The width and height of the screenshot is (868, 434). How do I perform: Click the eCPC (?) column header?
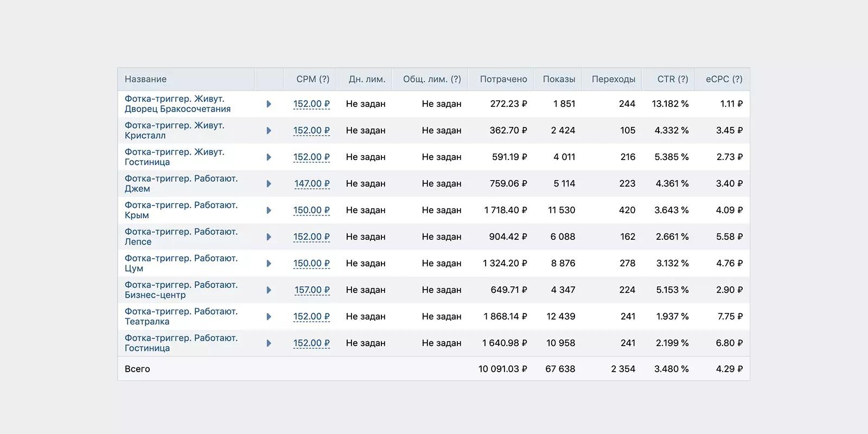point(724,79)
